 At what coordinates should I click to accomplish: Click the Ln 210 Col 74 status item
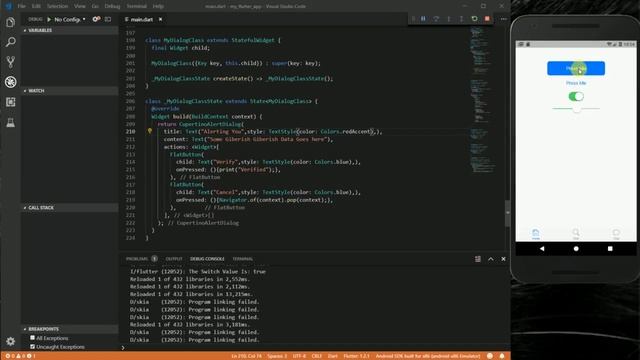click(x=247, y=356)
